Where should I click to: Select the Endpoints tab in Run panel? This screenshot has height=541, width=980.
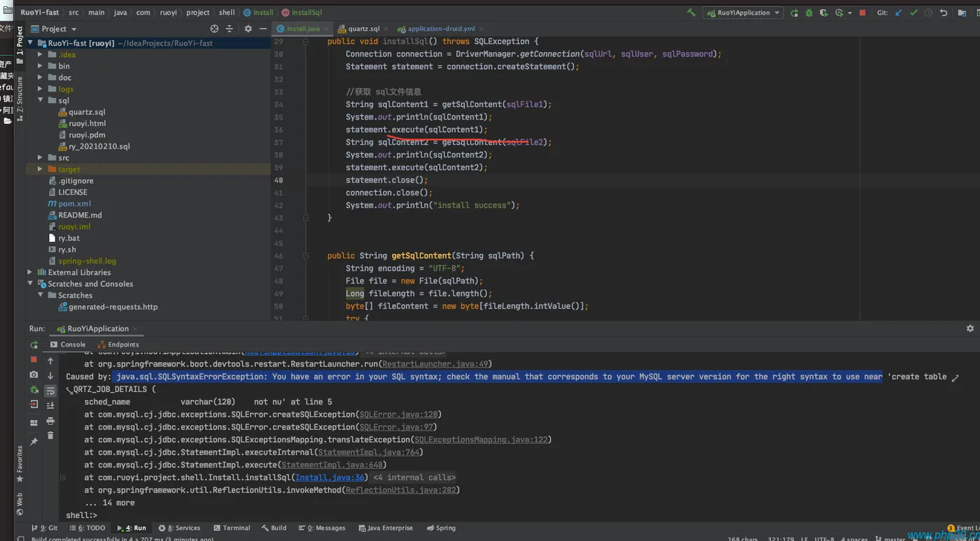click(118, 344)
